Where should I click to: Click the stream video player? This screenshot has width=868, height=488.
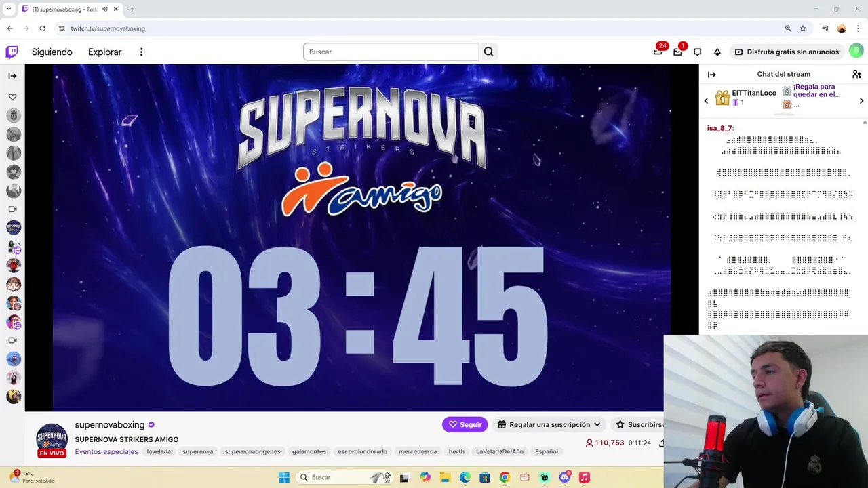(x=361, y=237)
